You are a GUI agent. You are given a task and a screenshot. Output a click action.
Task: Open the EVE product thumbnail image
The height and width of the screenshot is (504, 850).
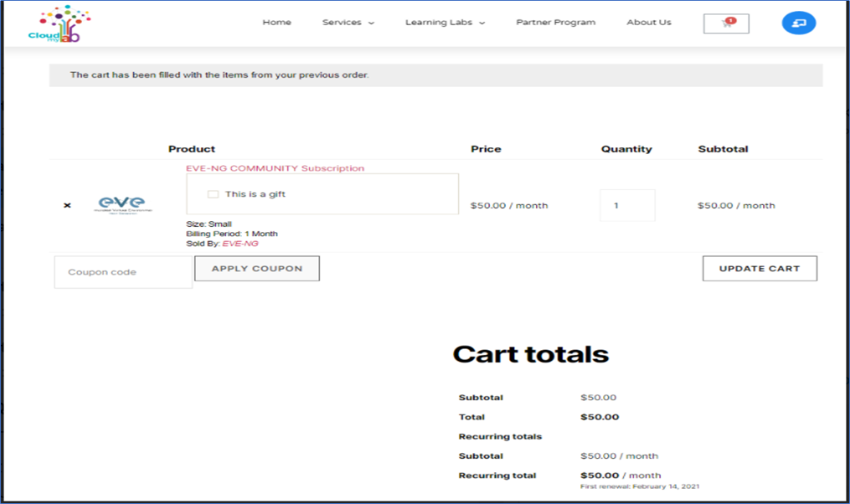[122, 205]
